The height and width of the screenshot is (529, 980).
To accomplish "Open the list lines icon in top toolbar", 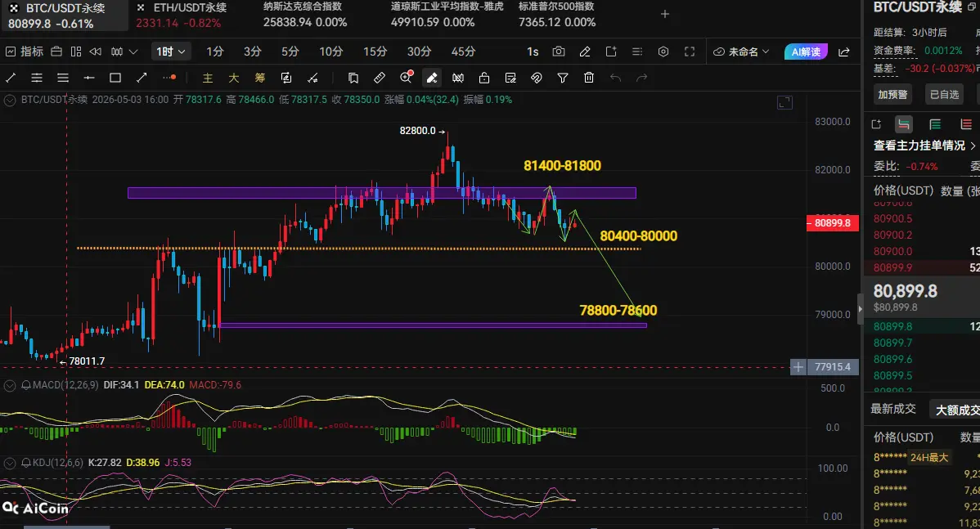I will click(x=637, y=52).
